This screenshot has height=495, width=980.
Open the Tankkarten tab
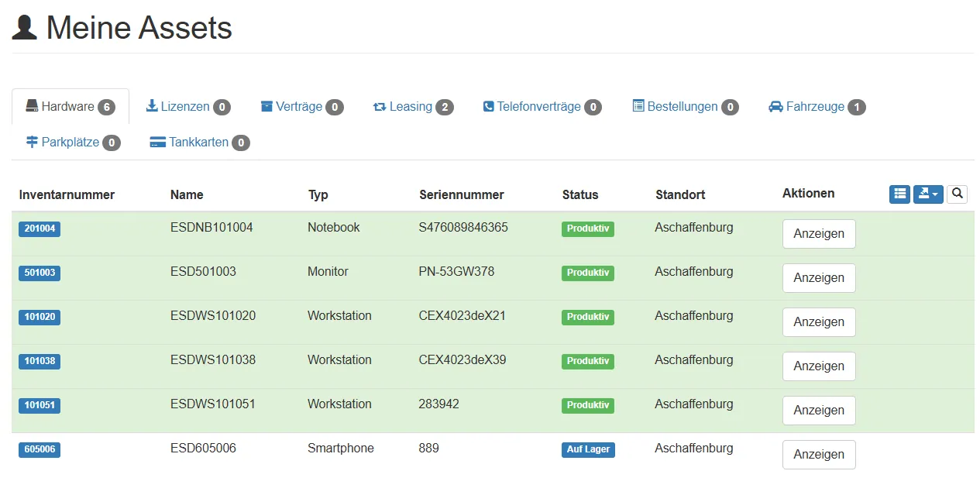click(x=199, y=143)
